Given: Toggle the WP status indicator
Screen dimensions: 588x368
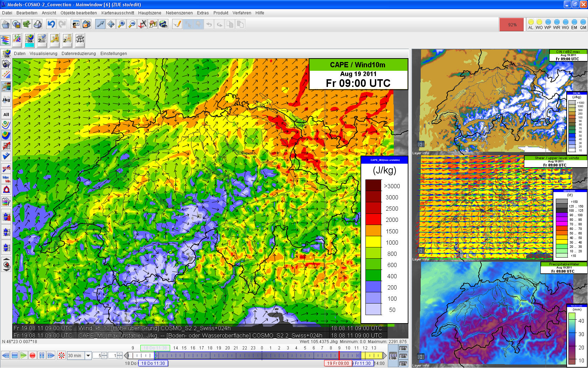Looking at the screenshot, I should click(548, 25).
